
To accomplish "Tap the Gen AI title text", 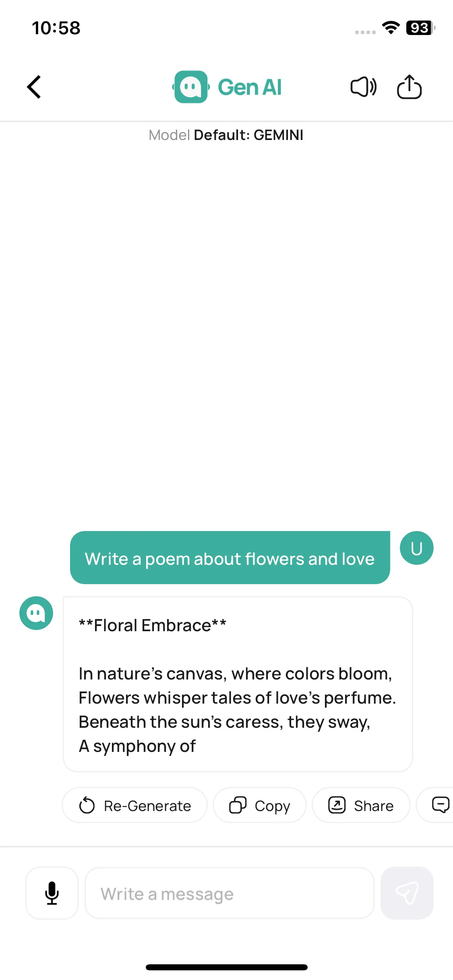I will (250, 87).
